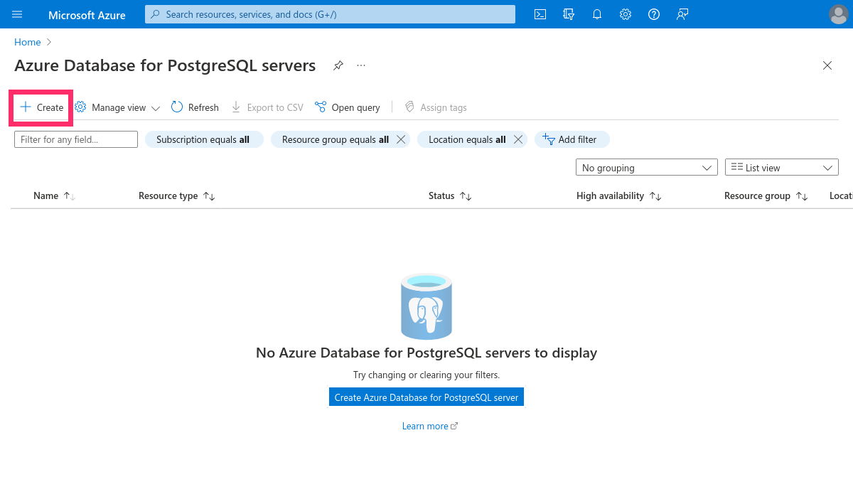Pin the PostgreSQL servers page to dashboard

point(338,65)
